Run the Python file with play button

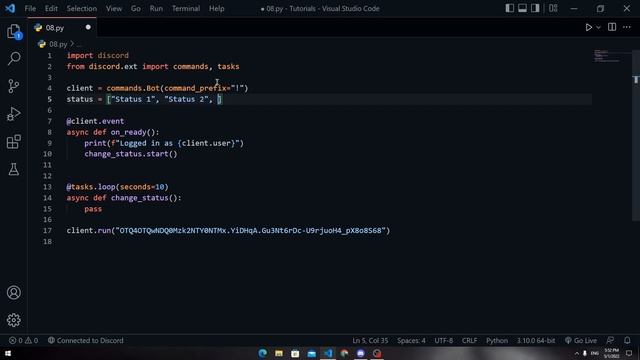(x=588, y=27)
